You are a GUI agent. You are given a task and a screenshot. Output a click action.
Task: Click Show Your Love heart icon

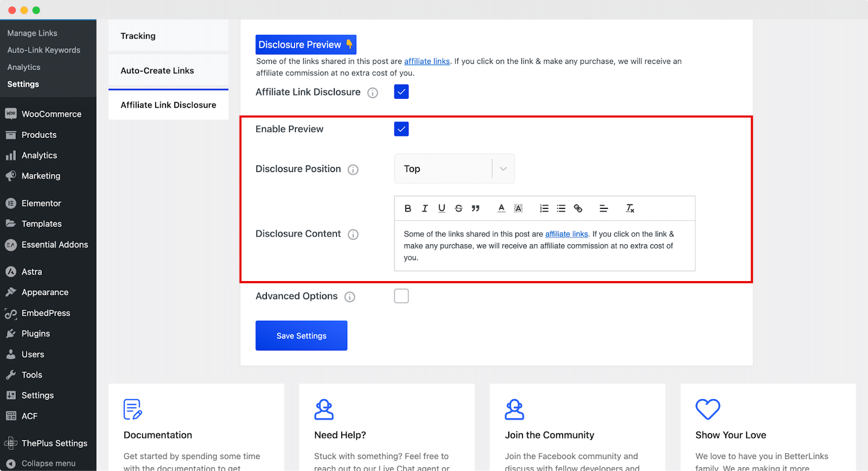pyautogui.click(x=708, y=410)
